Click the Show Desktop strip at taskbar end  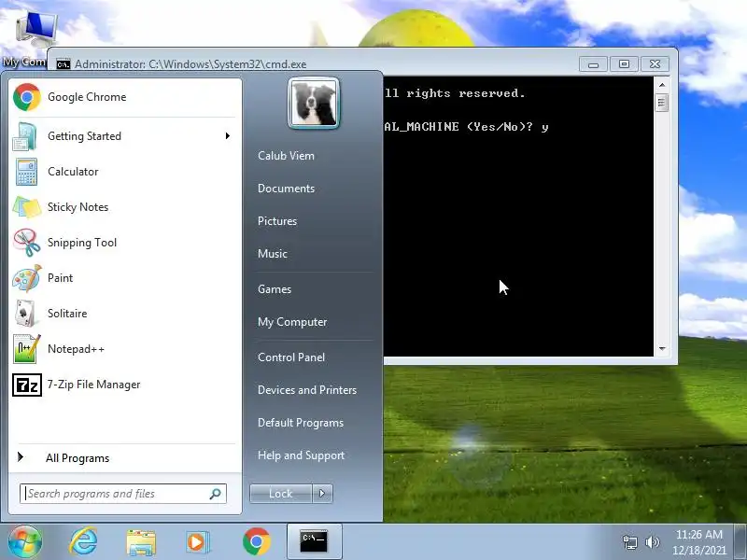740,541
